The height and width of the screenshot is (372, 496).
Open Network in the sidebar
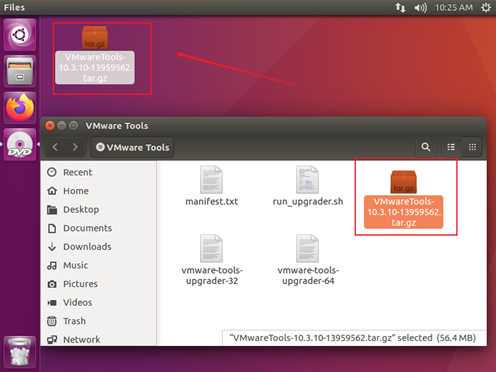[x=99, y=339]
